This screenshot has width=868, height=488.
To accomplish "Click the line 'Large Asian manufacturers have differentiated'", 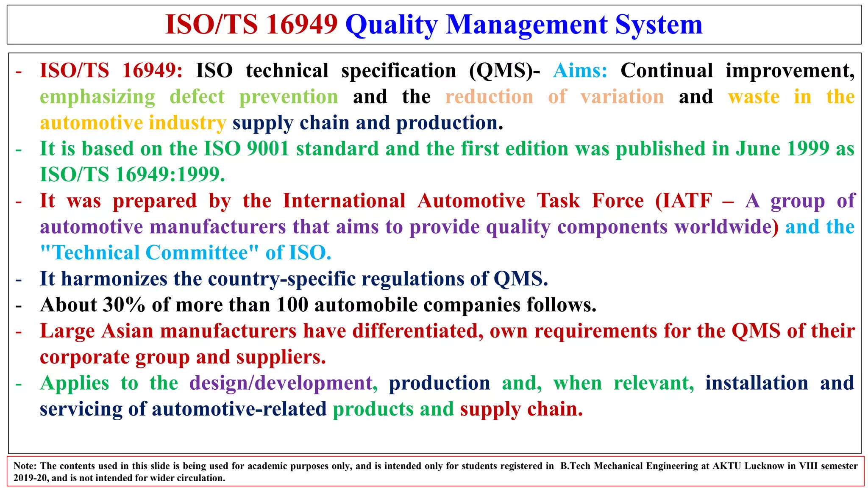I will 262,331.
